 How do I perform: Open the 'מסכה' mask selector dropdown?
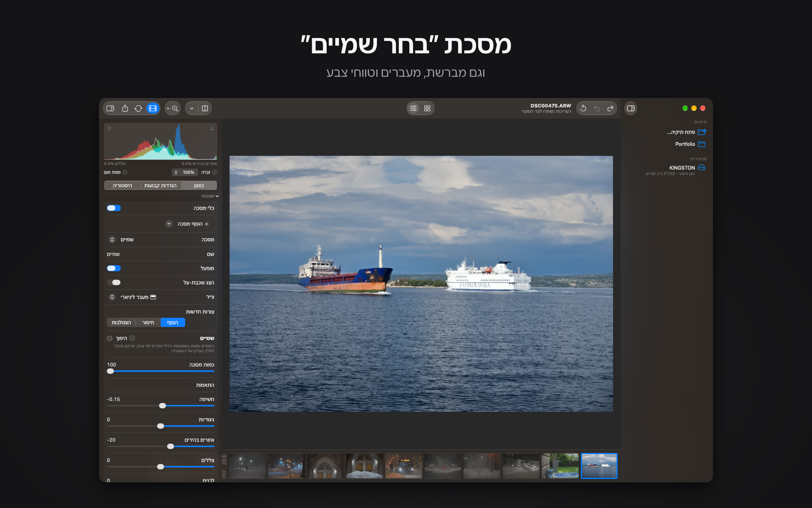(112, 240)
